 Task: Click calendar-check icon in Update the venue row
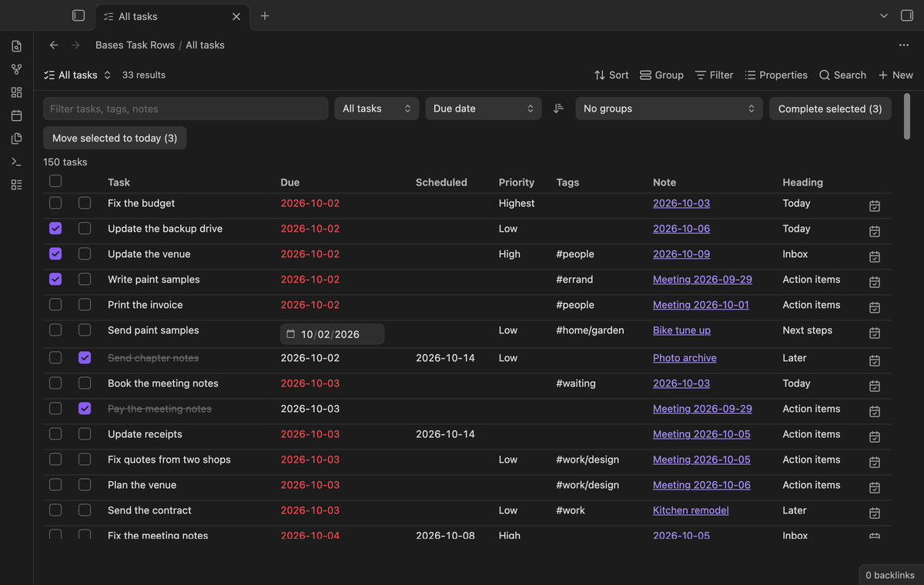pos(875,256)
